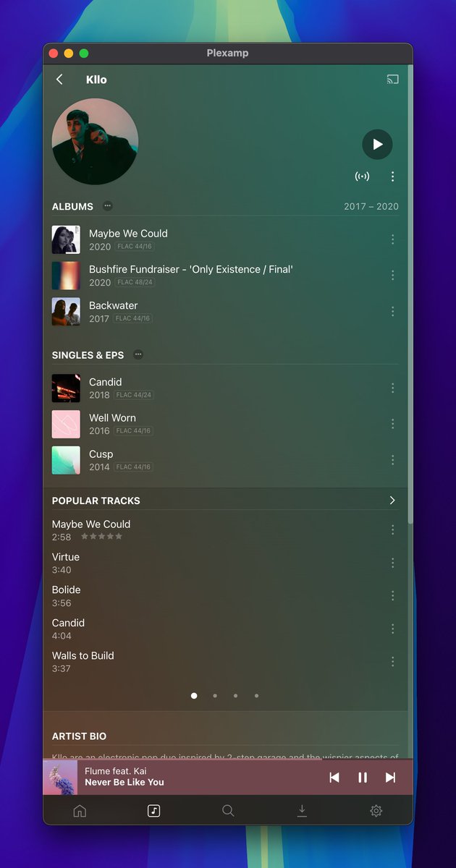Switch to the Search tab
The image size is (456, 868).
[228, 811]
